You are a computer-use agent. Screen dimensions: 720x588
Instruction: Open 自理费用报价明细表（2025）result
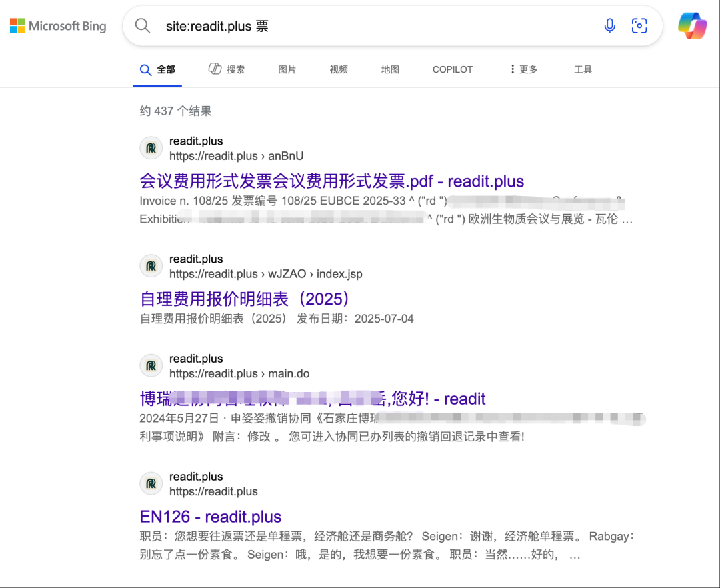click(x=245, y=299)
